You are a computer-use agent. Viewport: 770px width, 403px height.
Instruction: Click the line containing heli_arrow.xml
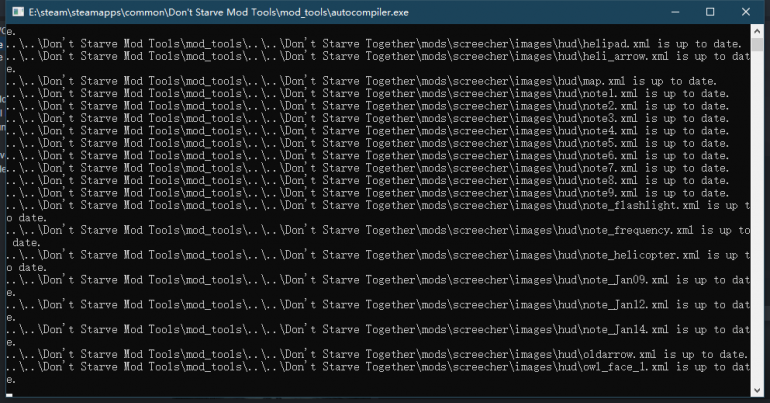(x=378, y=56)
